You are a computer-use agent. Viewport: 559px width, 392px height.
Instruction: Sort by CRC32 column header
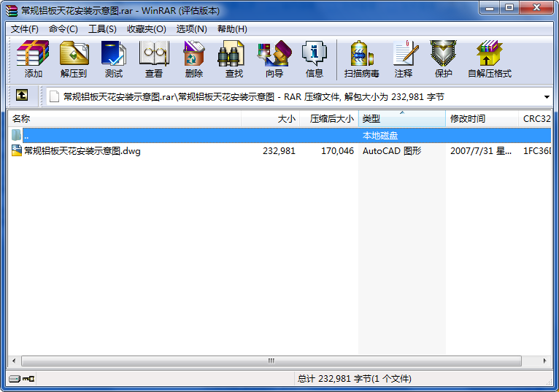535,119
